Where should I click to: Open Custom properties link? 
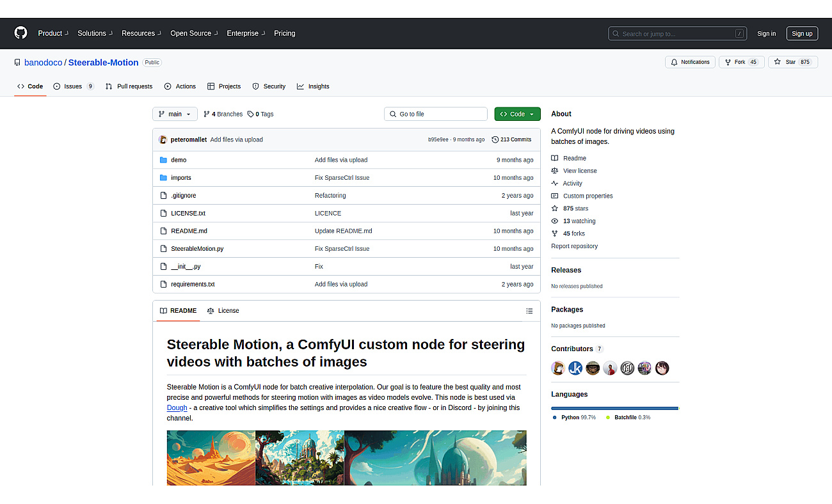coord(582,196)
